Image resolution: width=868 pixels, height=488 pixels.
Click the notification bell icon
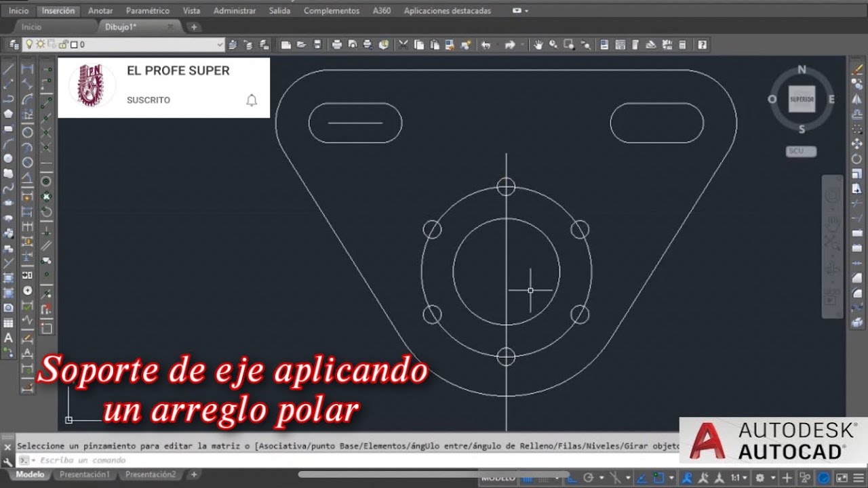point(252,100)
